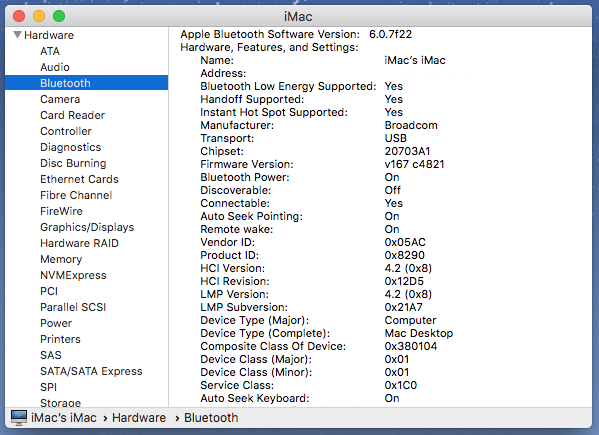Click the firmware version "v167 c4821"
Viewport: 599px width, 435px height.
414,164
